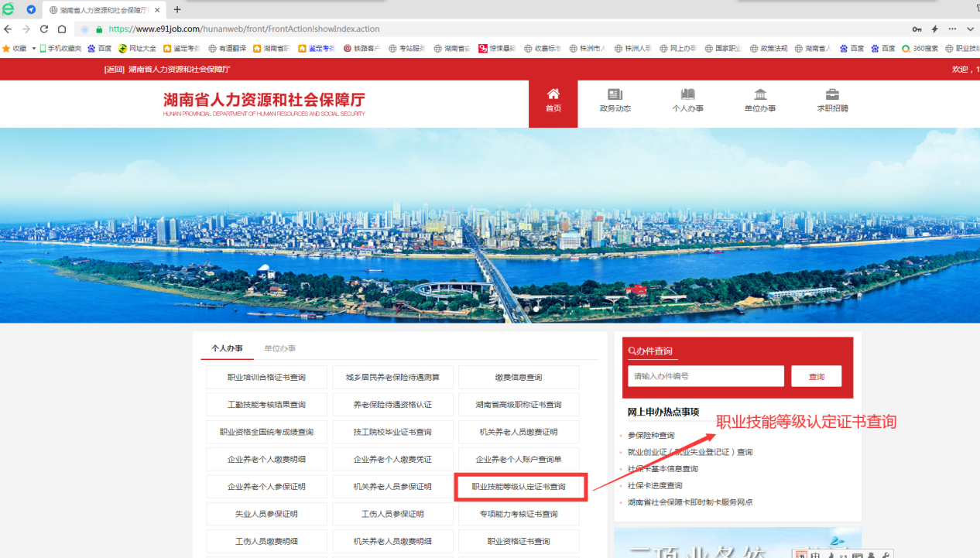Open a new browser tab with plus
This screenshot has width=980, height=558.
[177, 9]
